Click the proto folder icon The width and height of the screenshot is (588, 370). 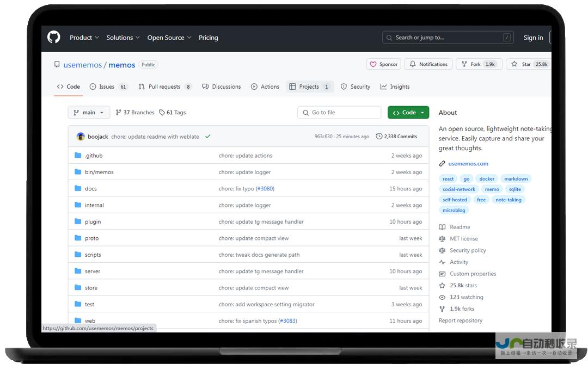(78, 238)
